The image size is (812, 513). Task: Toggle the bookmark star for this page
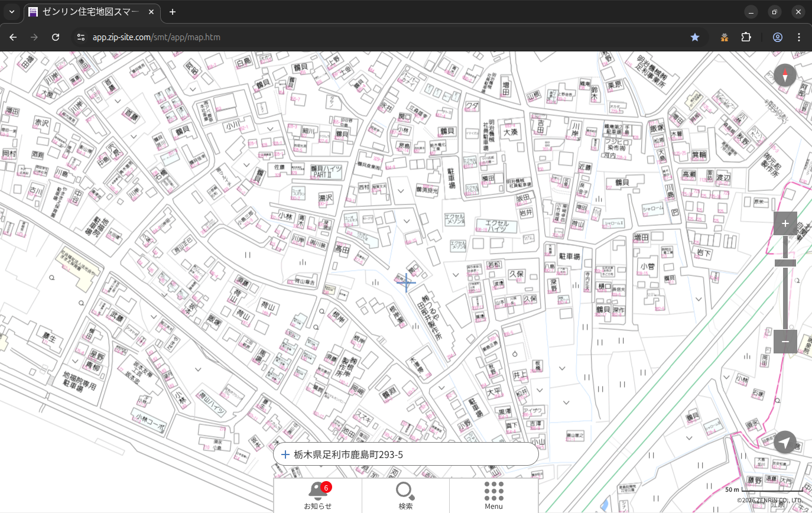pyautogui.click(x=695, y=37)
